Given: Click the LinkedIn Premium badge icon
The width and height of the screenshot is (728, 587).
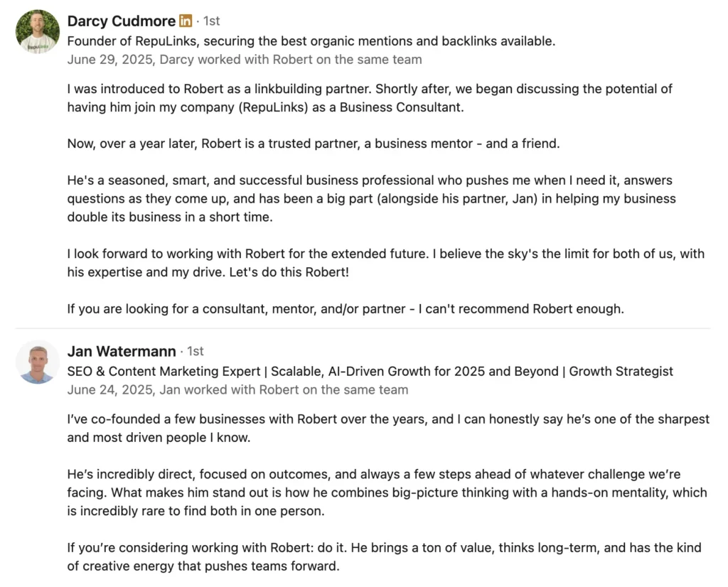Looking at the screenshot, I should (186, 21).
